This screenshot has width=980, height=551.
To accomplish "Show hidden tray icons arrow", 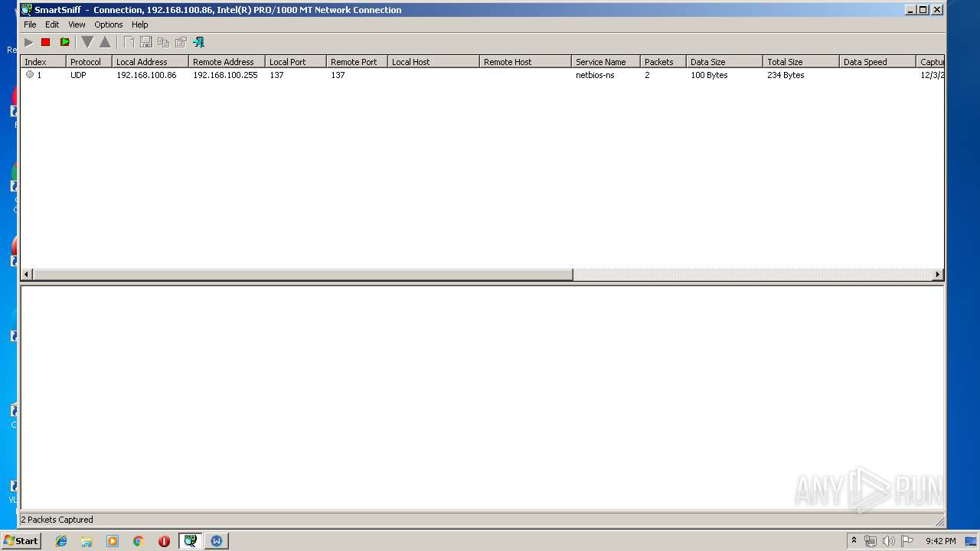I will 854,540.
